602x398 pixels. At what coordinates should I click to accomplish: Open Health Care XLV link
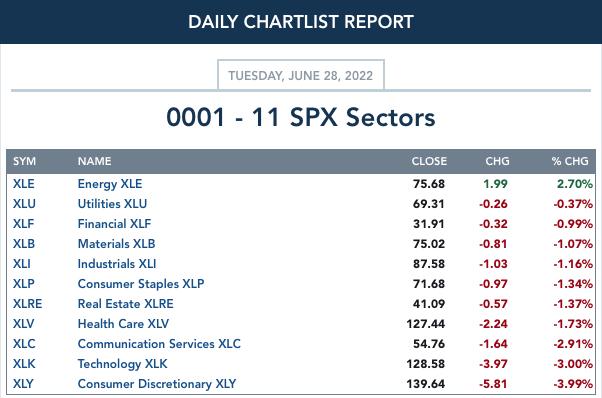coord(123,324)
